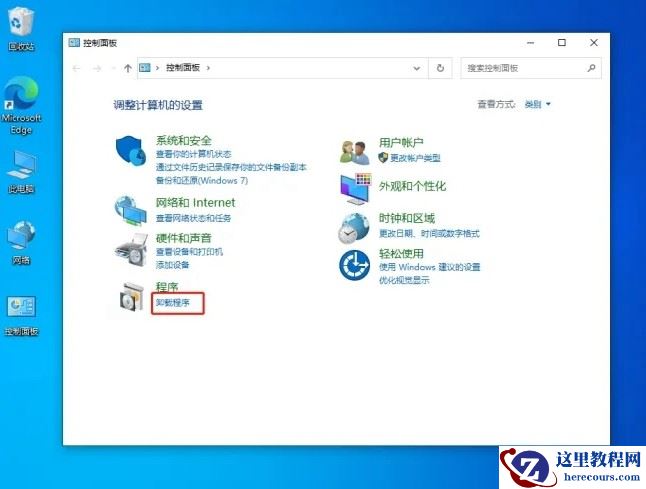Open recent locations dropdown near nav arrows

113,68
